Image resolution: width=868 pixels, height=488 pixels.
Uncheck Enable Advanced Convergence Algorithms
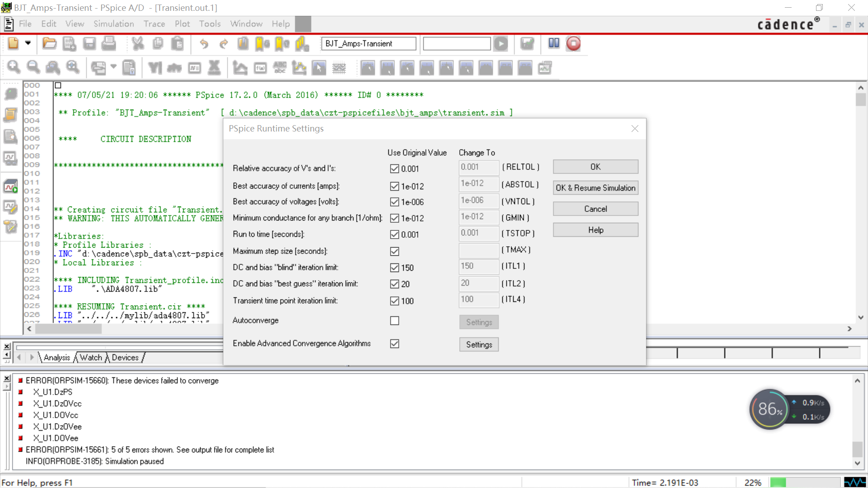[x=395, y=344]
